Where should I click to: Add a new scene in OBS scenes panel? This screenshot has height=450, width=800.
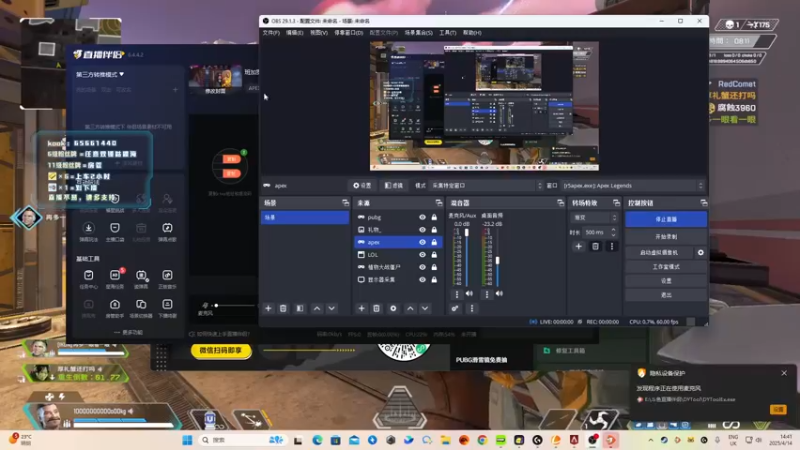tap(268, 308)
